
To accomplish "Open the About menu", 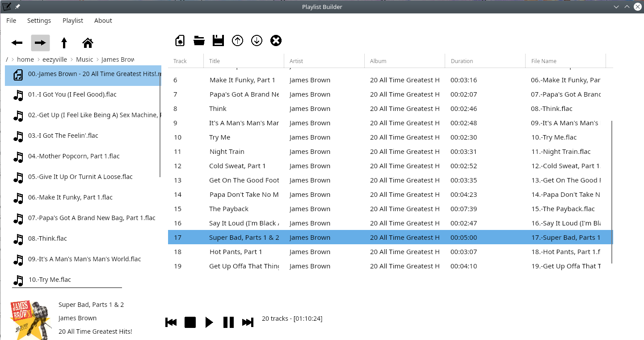I will click(x=103, y=21).
